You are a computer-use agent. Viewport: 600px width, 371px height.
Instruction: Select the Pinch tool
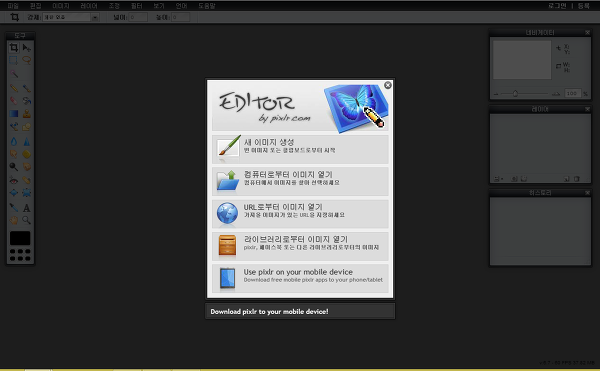pyautogui.click(x=26, y=192)
